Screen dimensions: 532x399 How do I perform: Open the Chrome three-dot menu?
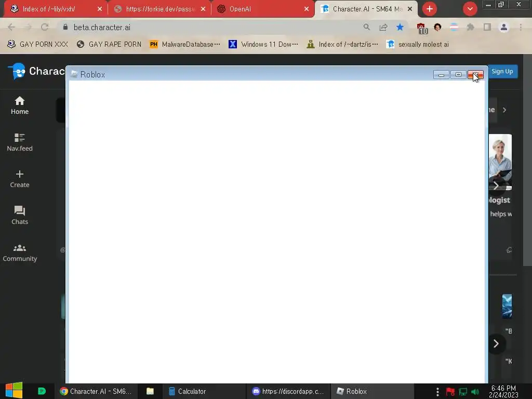pos(521,27)
